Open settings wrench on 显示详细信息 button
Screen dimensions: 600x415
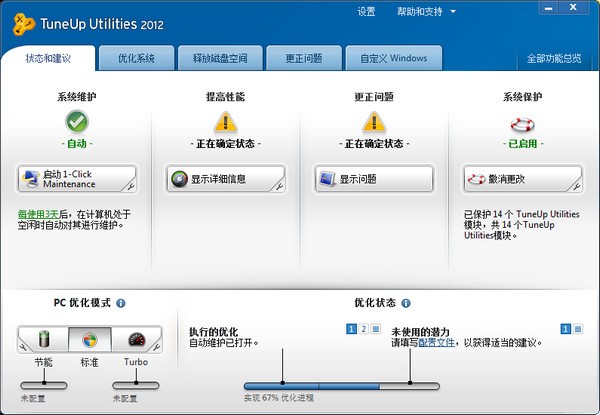(x=279, y=187)
